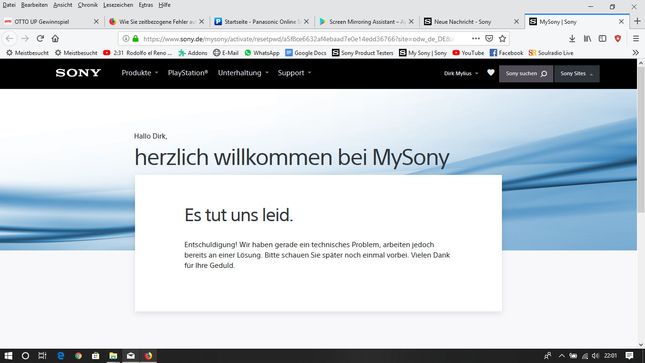This screenshot has height=363, width=645.
Task: Click volume speaker icon in system tray
Action: 595,356
